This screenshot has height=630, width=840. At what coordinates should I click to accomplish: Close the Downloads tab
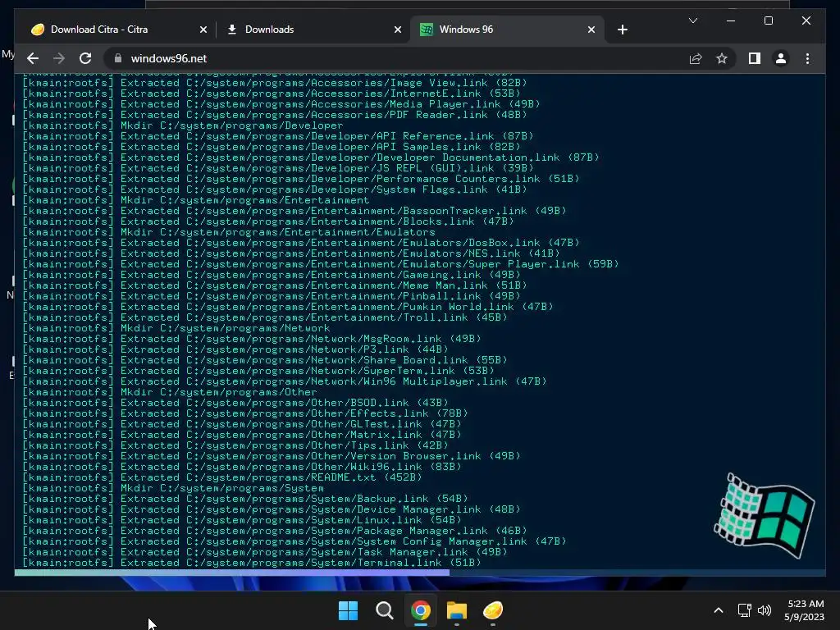coord(398,30)
